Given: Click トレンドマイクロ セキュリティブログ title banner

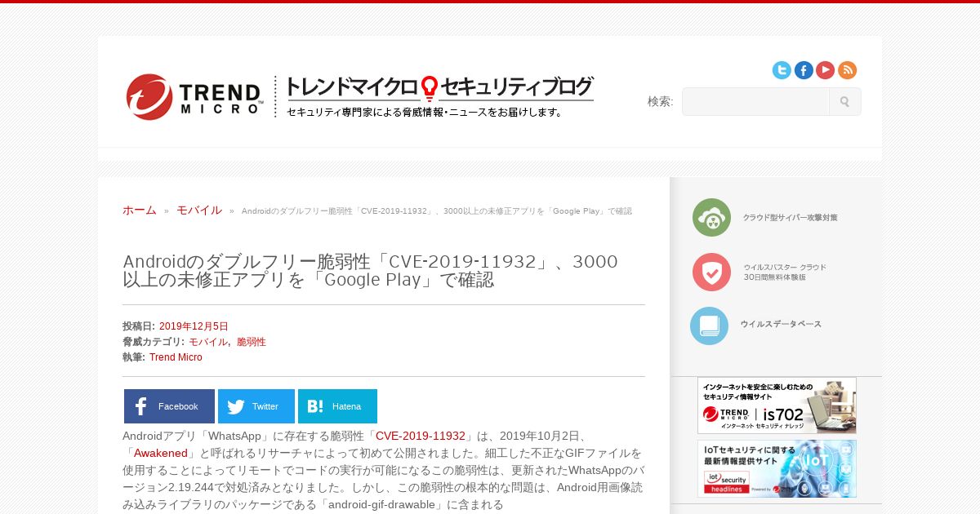Looking at the screenshot, I should pyautogui.click(x=439, y=87).
